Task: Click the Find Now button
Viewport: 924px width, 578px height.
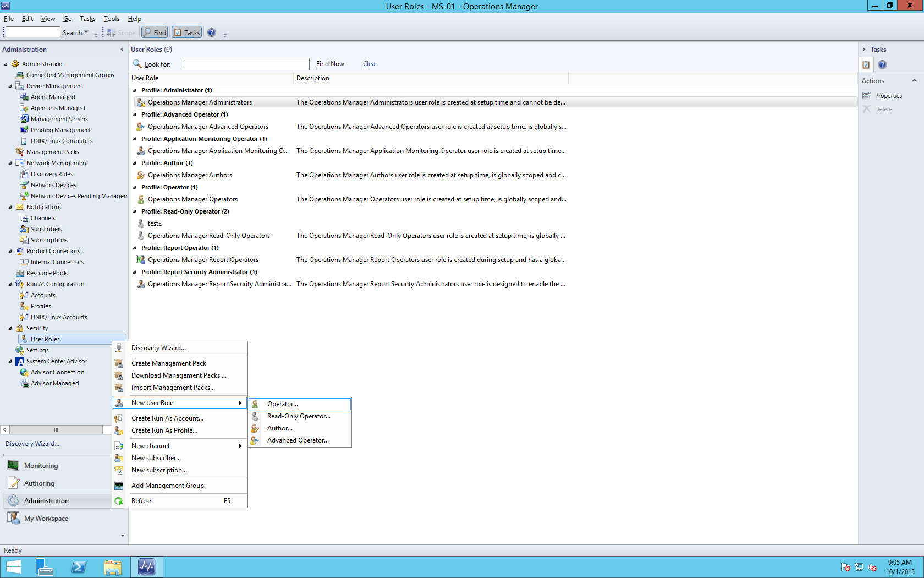Action: point(330,64)
